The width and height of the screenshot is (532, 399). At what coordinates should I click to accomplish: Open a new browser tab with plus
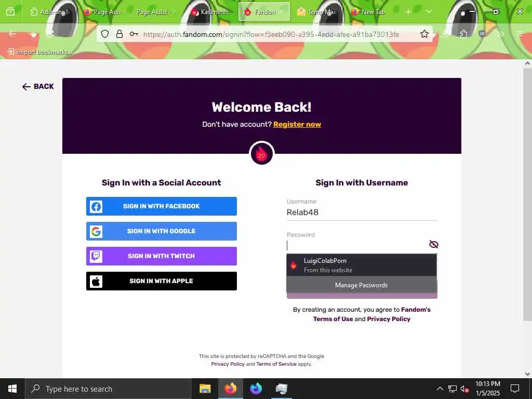pyautogui.click(x=408, y=12)
